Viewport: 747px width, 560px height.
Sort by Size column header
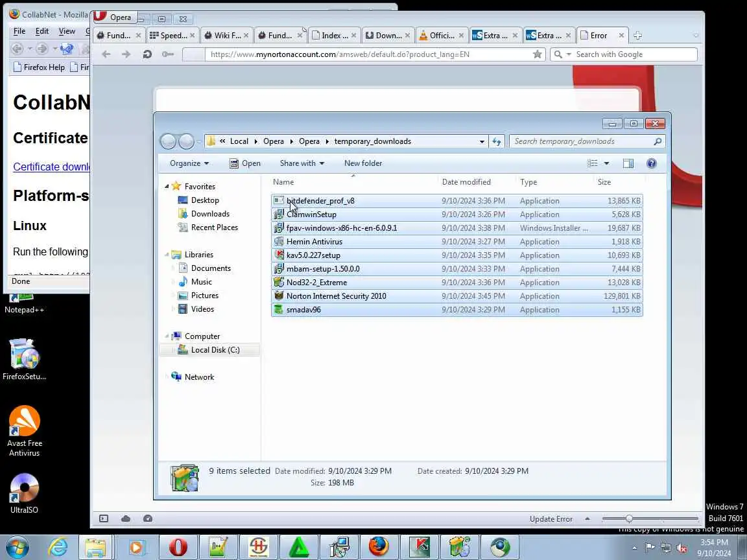(604, 182)
